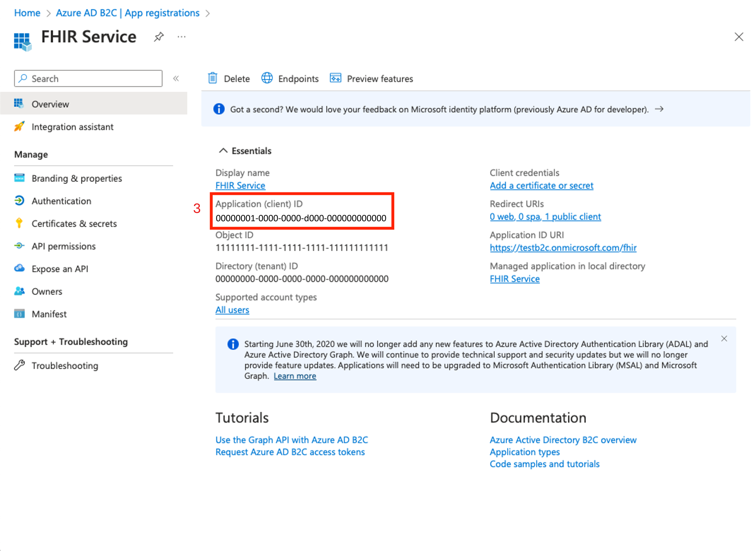Click Add a certificate or secret link

click(541, 185)
